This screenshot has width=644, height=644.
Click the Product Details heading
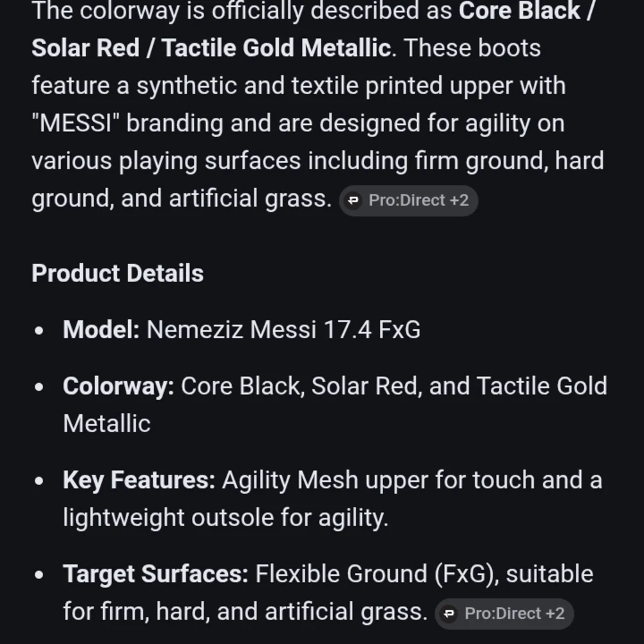tap(118, 274)
